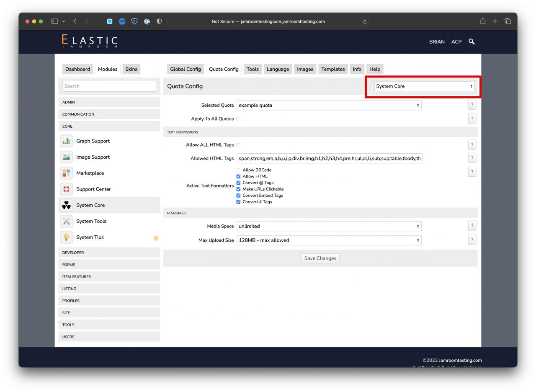Expand the Media Space dropdown
Screen dimensions: 536x392
pyautogui.click(x=329, y=226)
